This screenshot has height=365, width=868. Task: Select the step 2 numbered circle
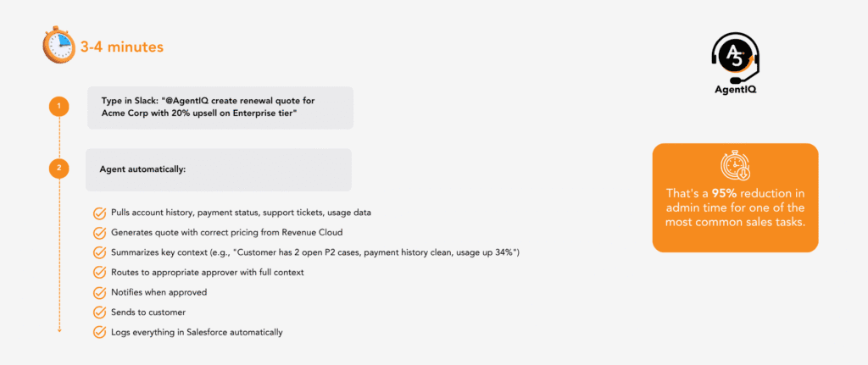[x=58, y=169]
